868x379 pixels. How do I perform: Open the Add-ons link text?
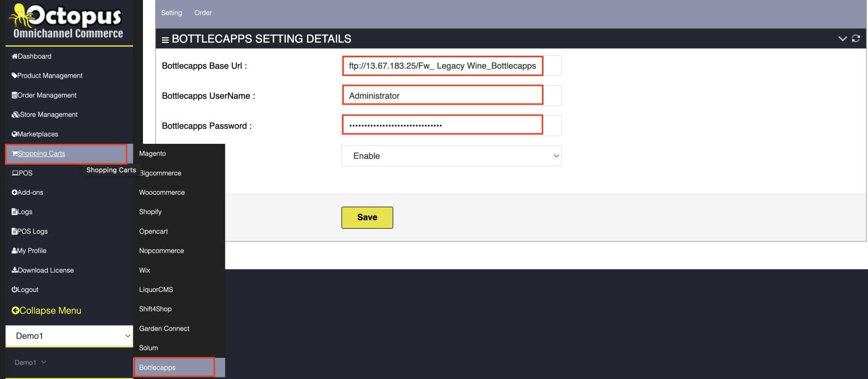pyautogui.click(x=30, y=193)
